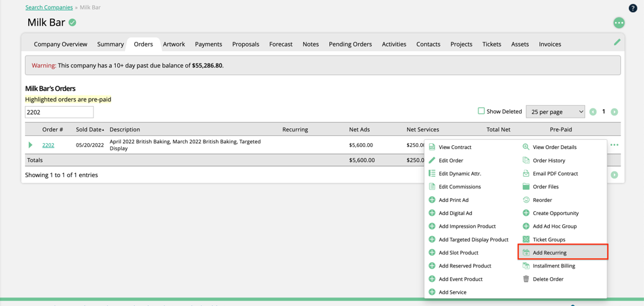Open order number 2202 link
The width and height of the screenshot is (644, 306).
pyautogui.click(x=48, y=144)
